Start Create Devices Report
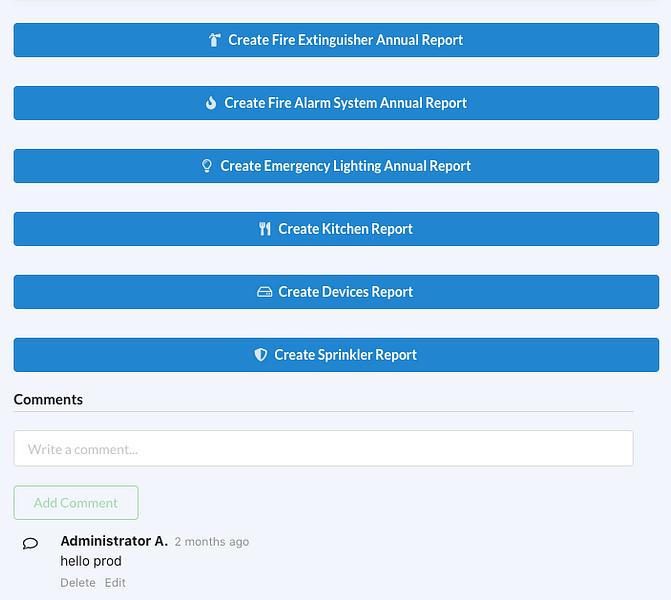This screenshot has width=671, height=600. coord(336,292)
